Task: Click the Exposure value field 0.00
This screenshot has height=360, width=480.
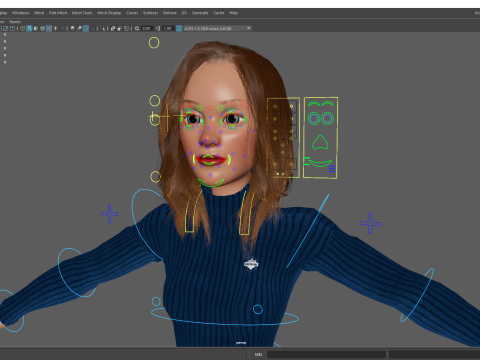Action: pos(147,28)
